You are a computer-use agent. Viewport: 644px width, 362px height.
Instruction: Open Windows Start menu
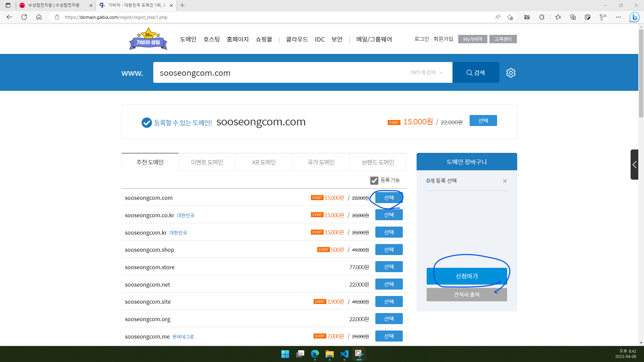click(x=285, y=354)
